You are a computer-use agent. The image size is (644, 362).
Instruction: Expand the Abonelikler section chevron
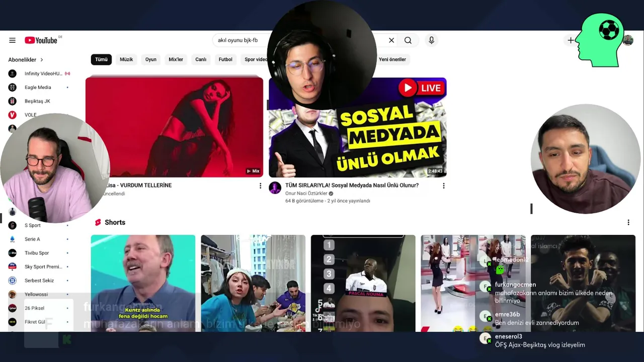tap(42, 59)
